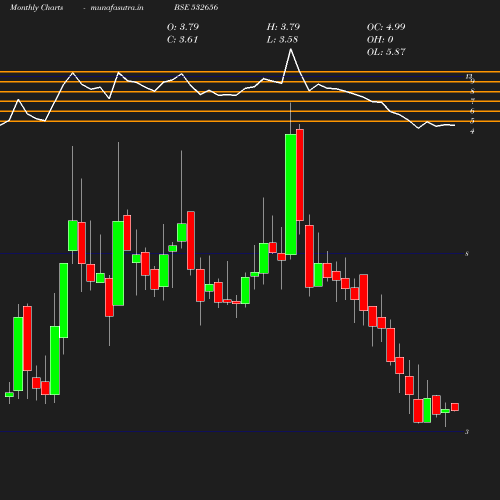Click the tall red candle beside the peak

point(300,175)
